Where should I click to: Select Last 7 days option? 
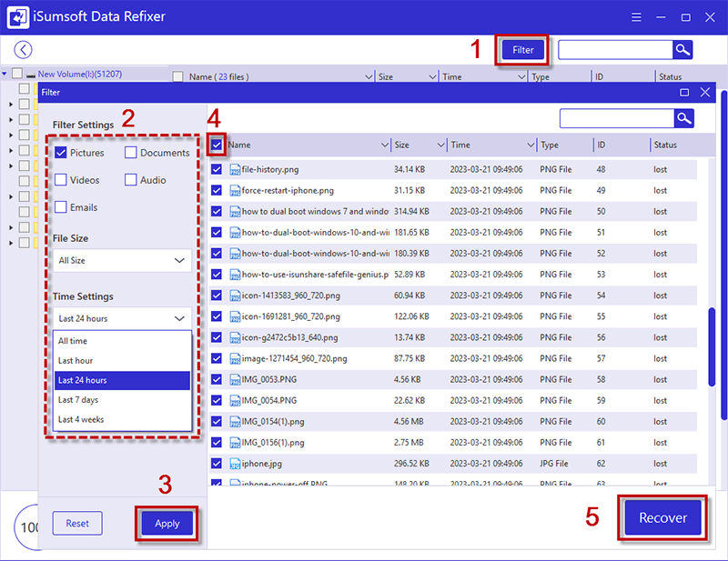point(122,399)
